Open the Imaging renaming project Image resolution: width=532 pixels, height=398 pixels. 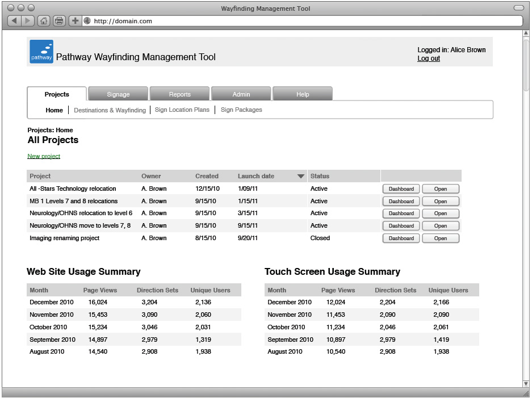440,238
